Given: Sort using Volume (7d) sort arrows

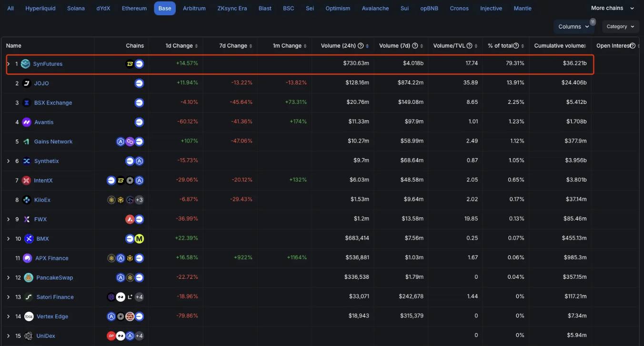Looking at the screenshot, I should coord(422,46).
